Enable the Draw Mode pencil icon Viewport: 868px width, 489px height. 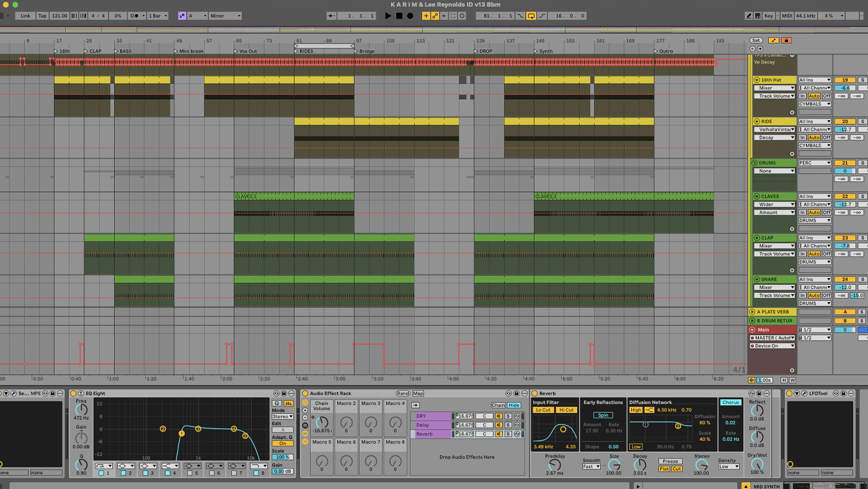(748, 16)
